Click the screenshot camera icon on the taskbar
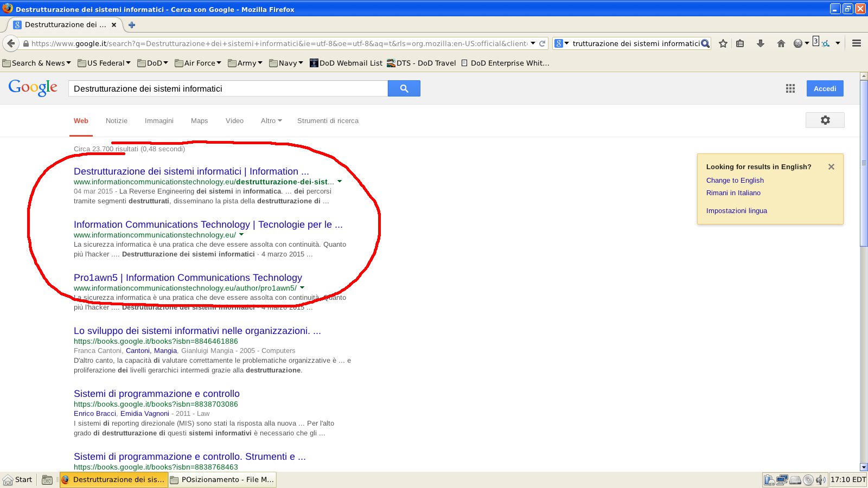868x488 pixels. coord(47,480)
